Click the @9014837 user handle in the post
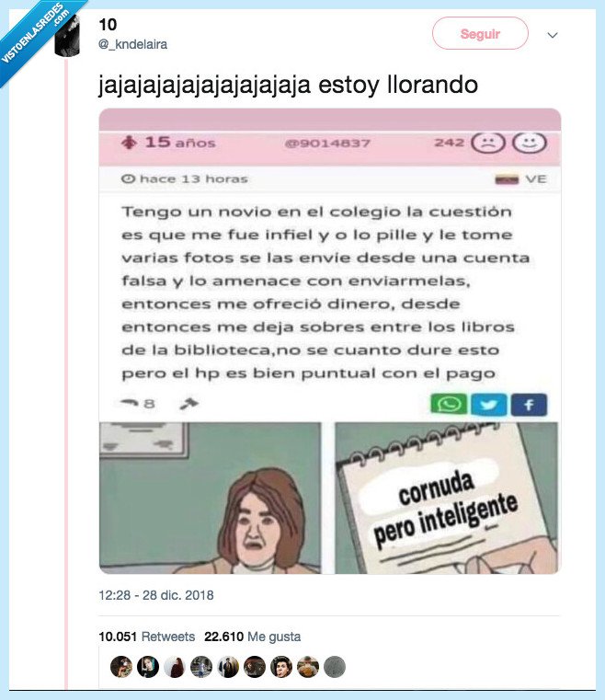 coord(328,143)
